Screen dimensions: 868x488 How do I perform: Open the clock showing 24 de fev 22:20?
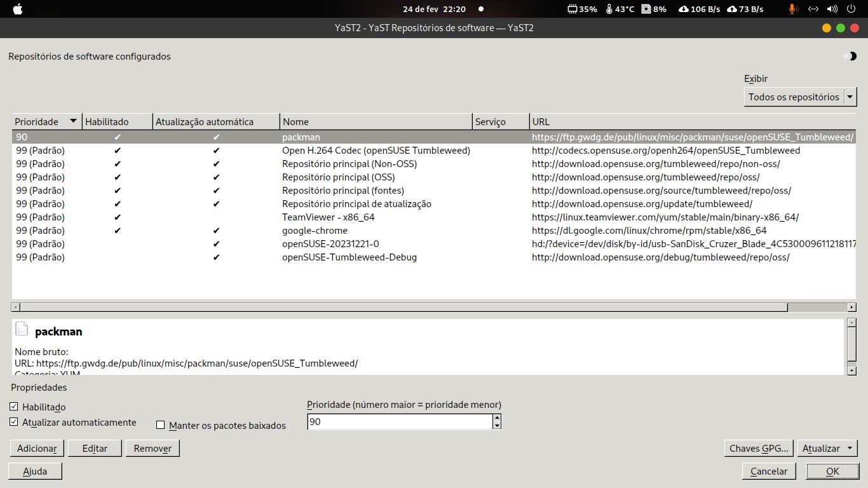pos(434,9)
